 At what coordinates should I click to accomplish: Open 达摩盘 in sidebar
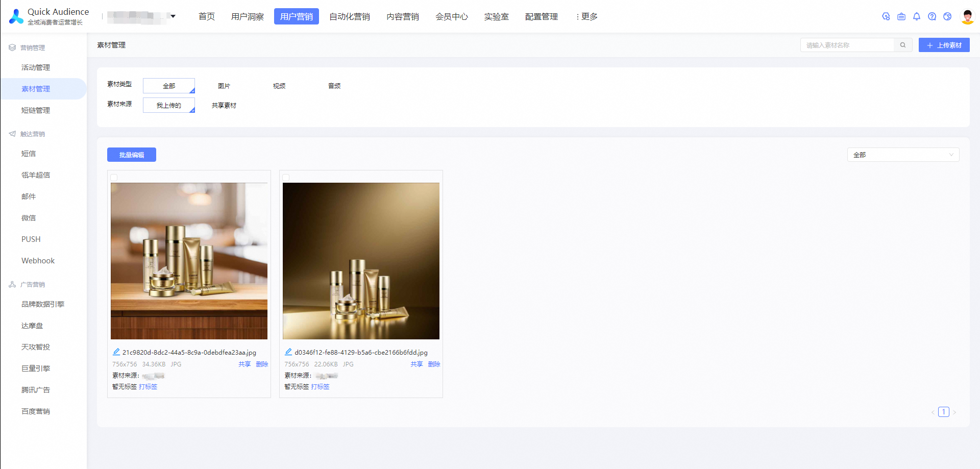coord(32,326)
